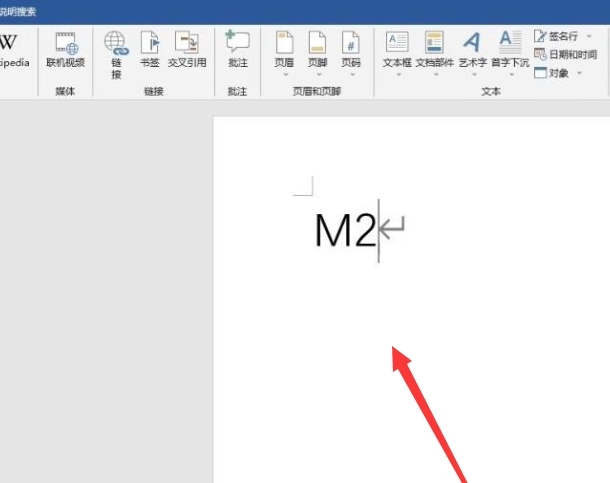
Task: Open the cross-reference tool (交叉引用)
Action: [187, 50]
